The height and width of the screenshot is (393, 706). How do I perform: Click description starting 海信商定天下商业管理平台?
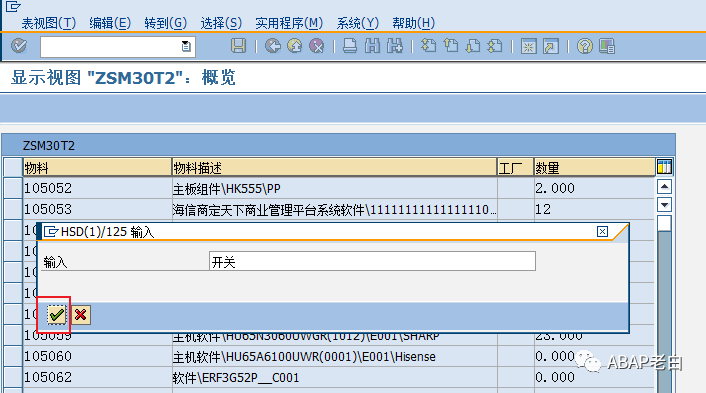tap(335, 209)
